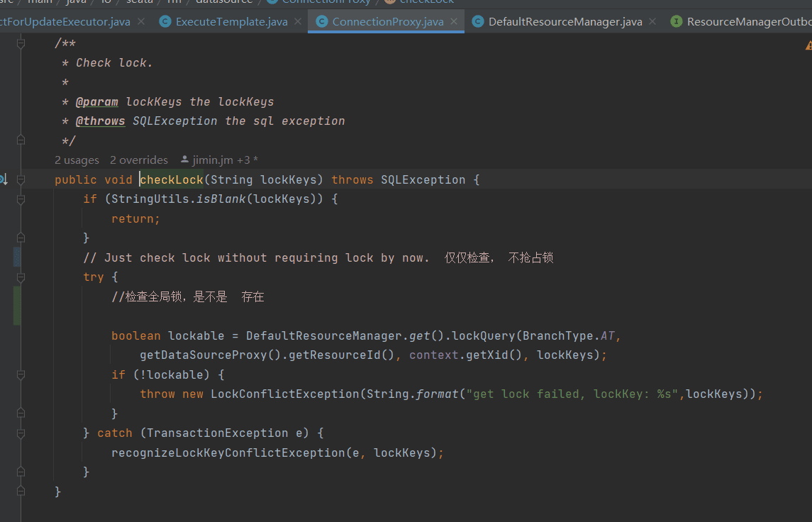Click the getXid() call
The height and width of the screenshot is (522, 812).
[494, 355]
